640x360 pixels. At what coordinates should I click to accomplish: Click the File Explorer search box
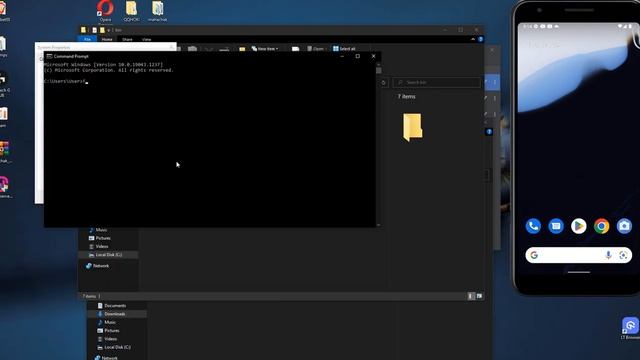tap(437, 82)
